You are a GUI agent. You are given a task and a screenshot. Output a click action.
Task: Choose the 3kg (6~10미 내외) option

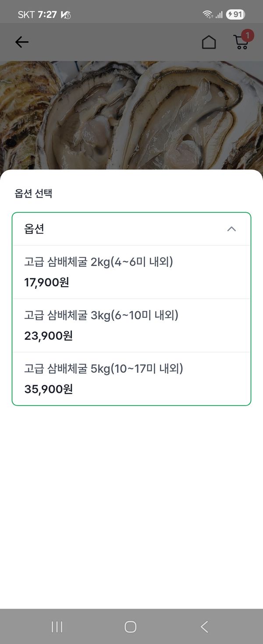[131, 325]
